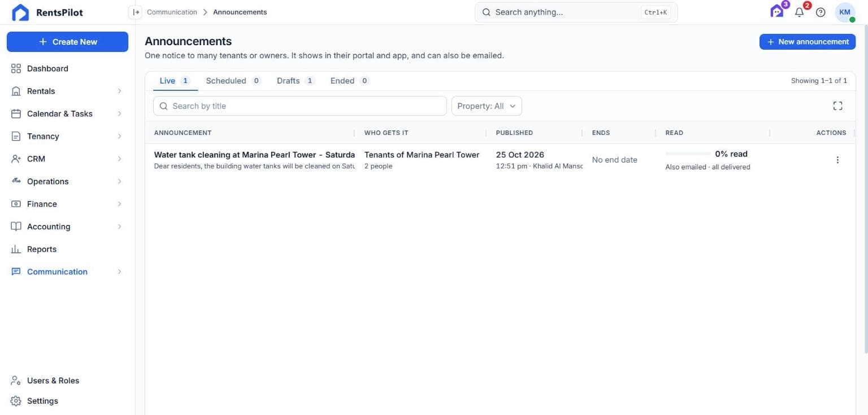
Task: Click the Tenancy document icon
Action: tap(16, 136)
